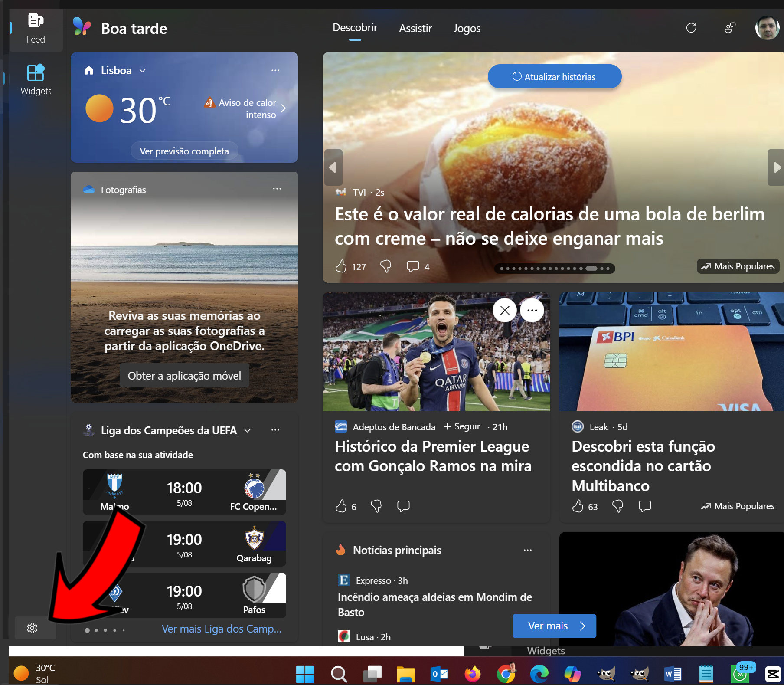Switch to the Descobrir tab
The image size is (784, 685).
click(x=355, y=28)
